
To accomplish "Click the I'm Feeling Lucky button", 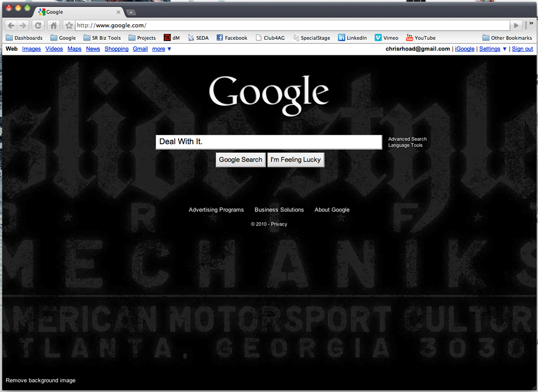I will [295, 160].
